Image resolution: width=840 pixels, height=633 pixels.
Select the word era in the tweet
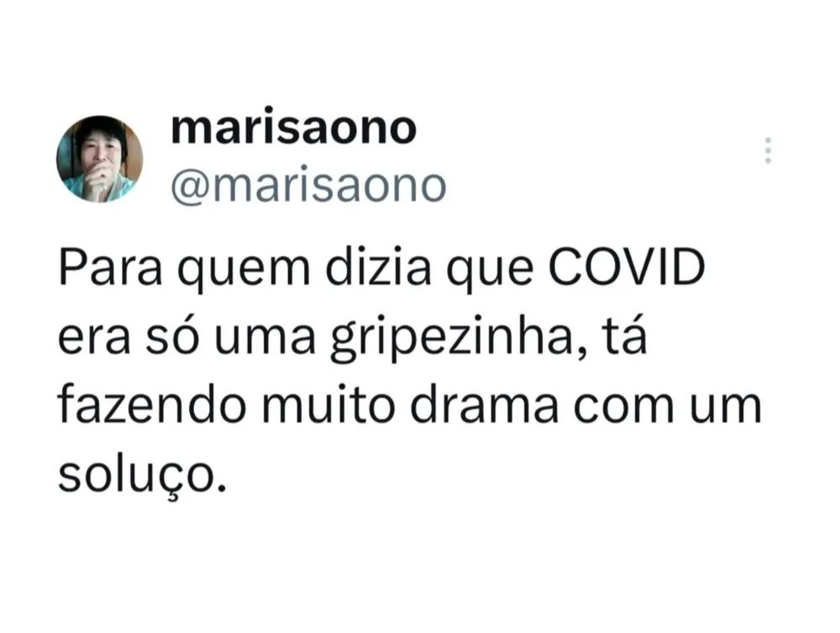tap(94, 343)
